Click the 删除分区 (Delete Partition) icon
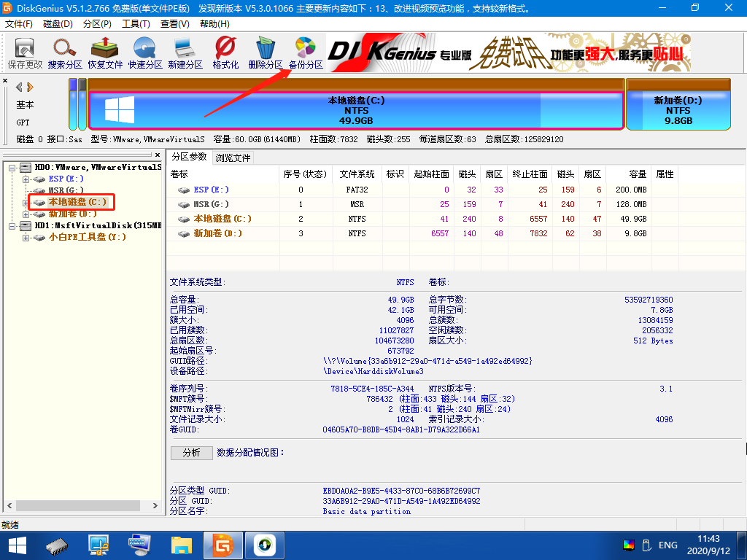The width and height of the screenshot is (747, 560). pos(263,51)
